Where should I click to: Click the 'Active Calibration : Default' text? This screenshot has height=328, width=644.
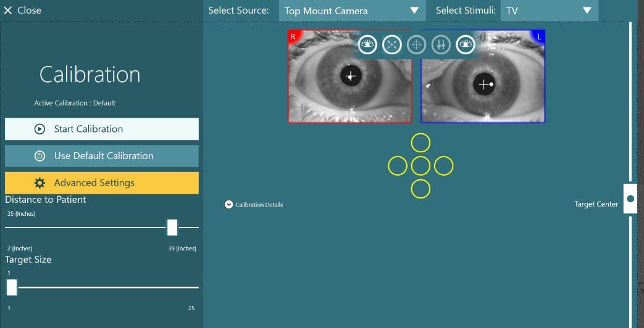click(75, 103)
